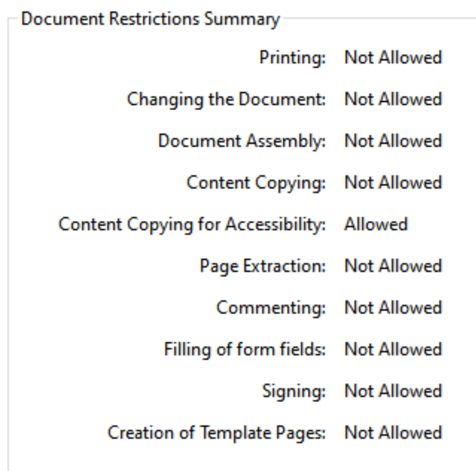476x471 pixels.
Task: Click Commenting's Not Allowed status
Action: click(x=393, y=307)
